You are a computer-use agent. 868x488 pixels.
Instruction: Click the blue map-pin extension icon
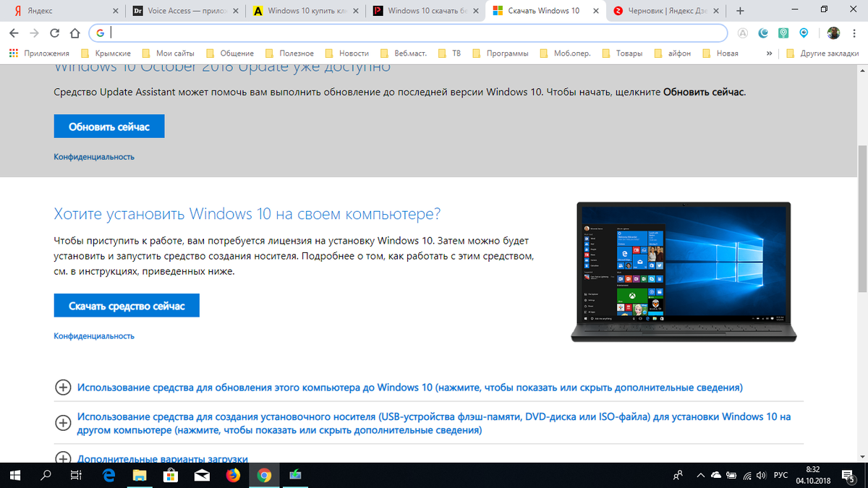[x=804, y=33]
